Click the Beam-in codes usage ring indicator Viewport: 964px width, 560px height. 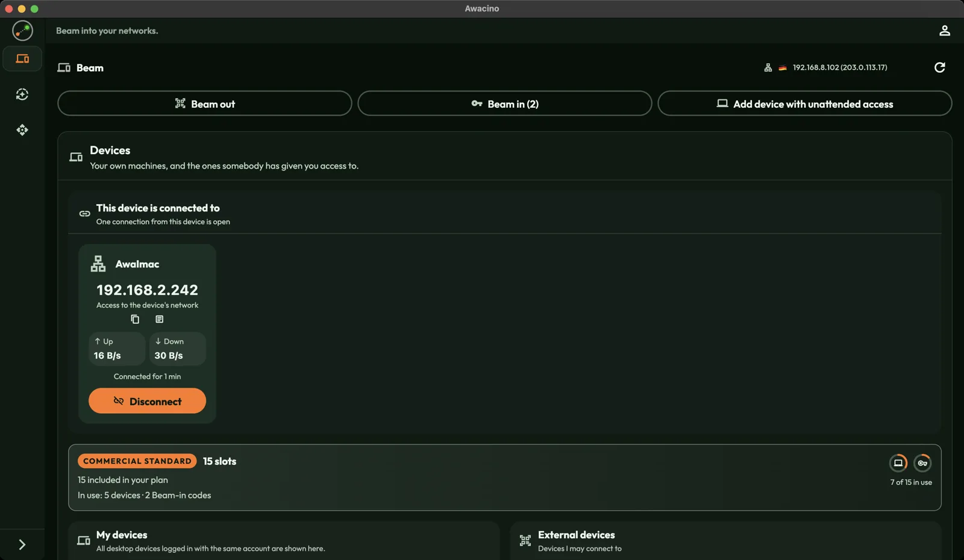coord(922,463)
